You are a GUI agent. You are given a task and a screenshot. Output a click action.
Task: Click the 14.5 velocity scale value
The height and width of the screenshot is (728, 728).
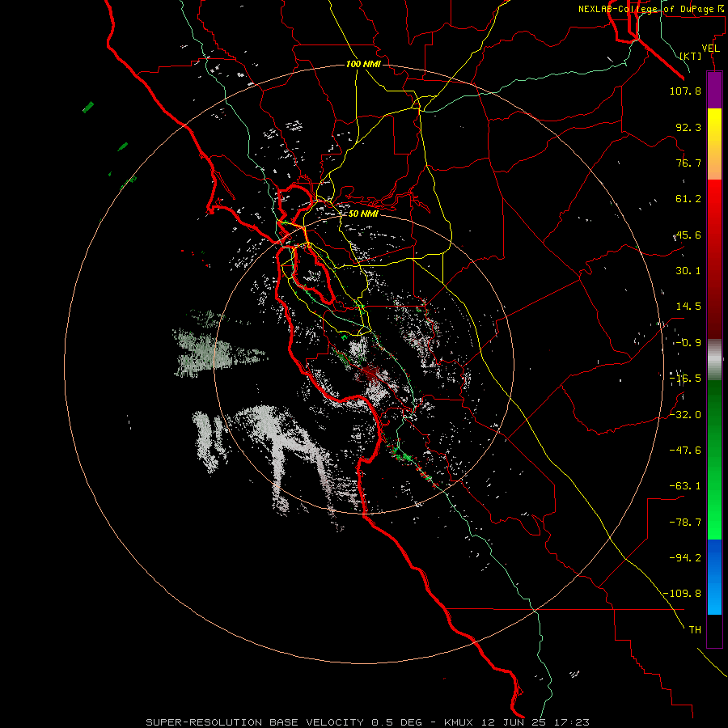click(688, 307)
